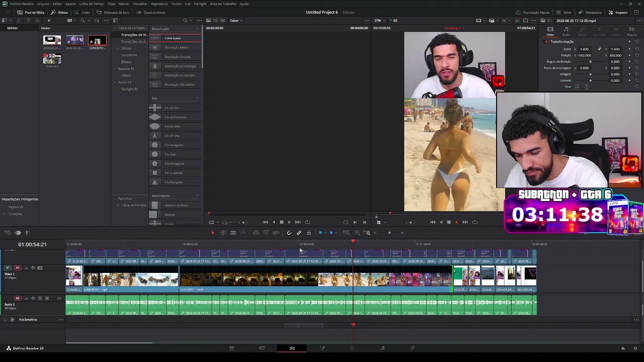Click the Replace Clip edit icon

[276, 233]
